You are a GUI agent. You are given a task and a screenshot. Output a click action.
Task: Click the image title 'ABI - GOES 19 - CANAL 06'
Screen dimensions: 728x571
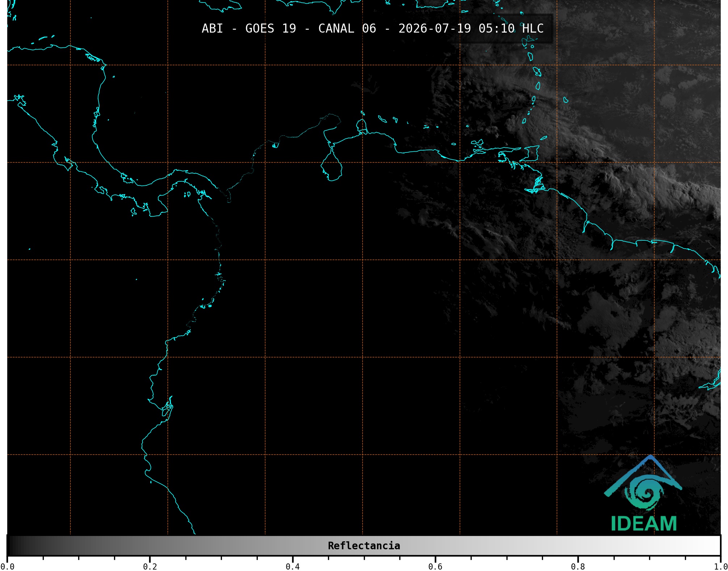(289, 29)
